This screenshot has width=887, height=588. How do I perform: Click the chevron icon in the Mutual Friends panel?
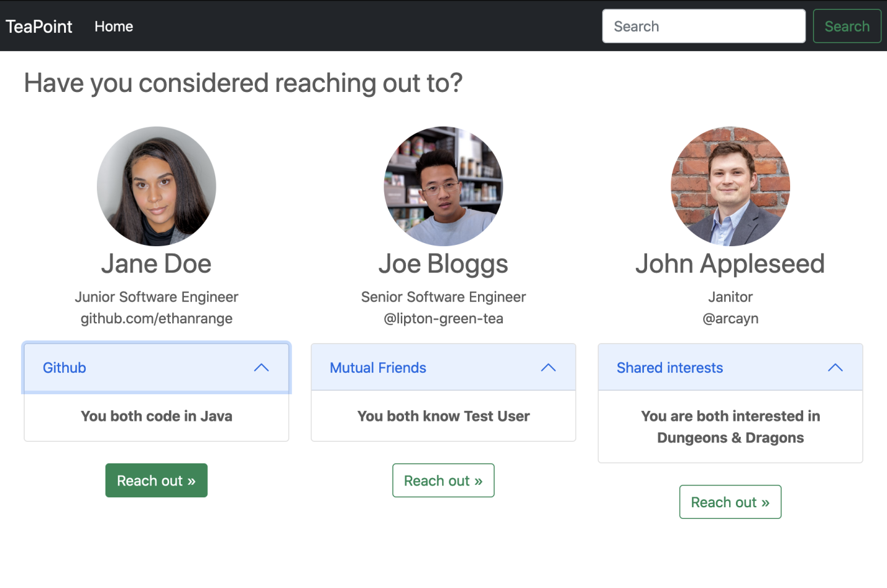coord(548,368)
